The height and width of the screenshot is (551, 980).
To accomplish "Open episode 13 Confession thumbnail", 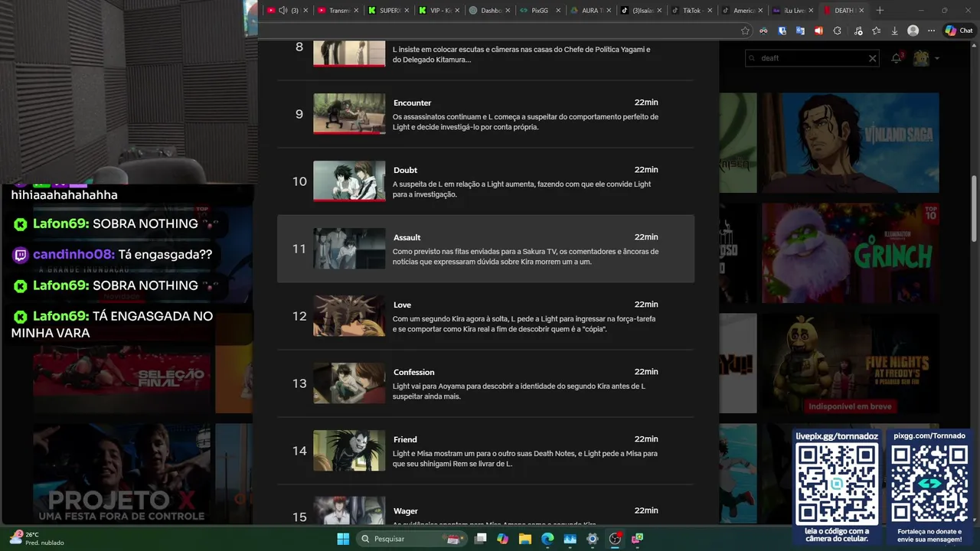I will pos(349,383).
